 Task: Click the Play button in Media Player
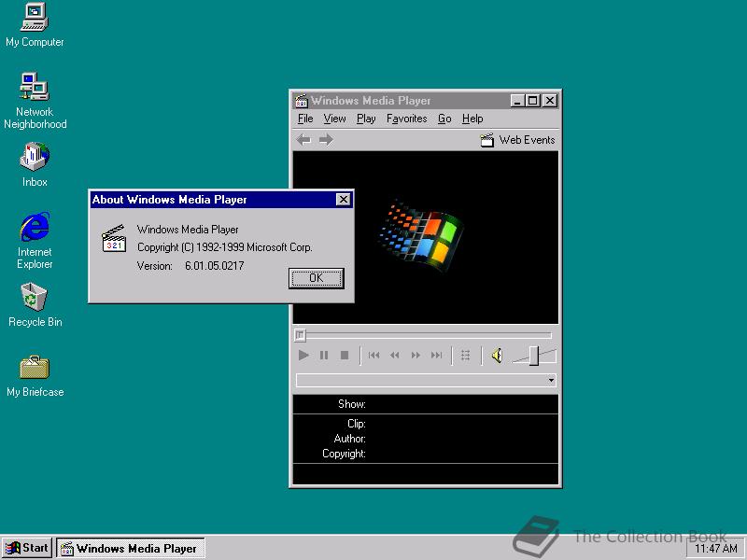303,356
